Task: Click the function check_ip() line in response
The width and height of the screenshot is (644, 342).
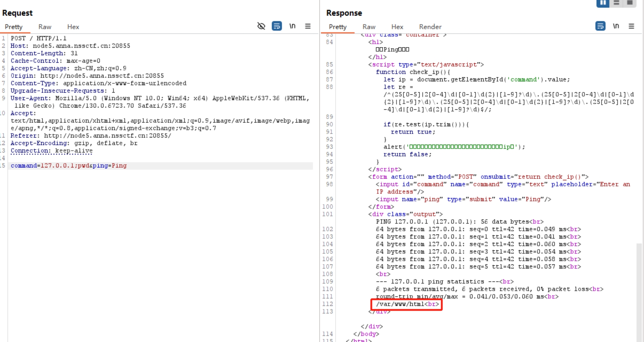Action: (413, 72)
